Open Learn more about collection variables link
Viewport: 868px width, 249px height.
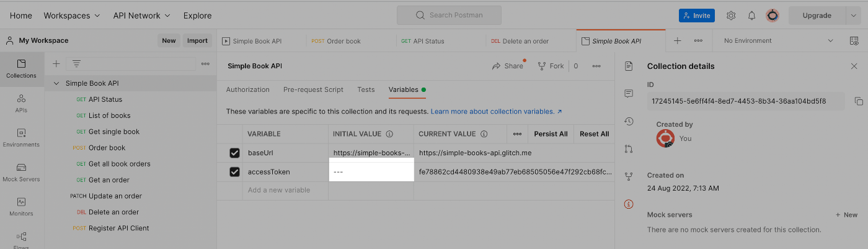(497, 112)
